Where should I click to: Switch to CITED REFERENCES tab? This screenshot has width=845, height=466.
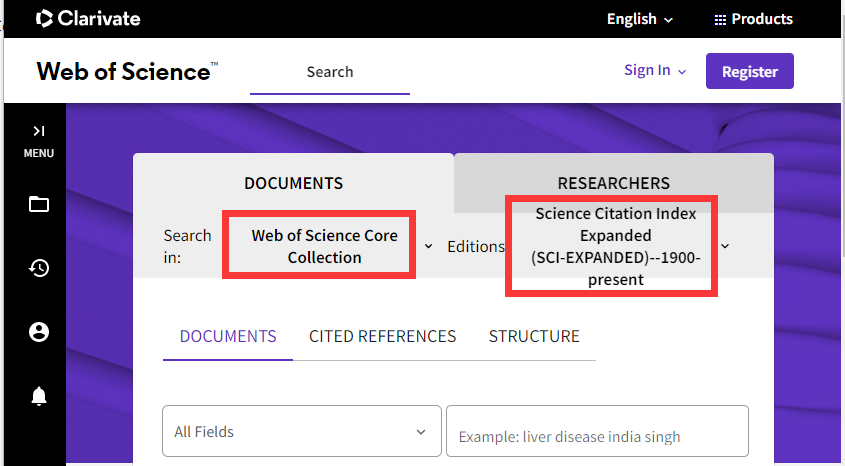[382, 336]
